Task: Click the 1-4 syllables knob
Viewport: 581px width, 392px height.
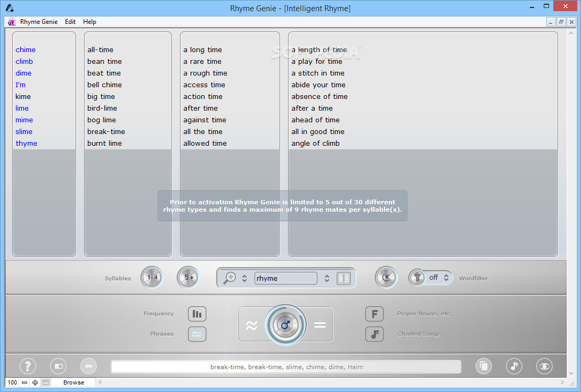Action: click(x=152, y=277)
